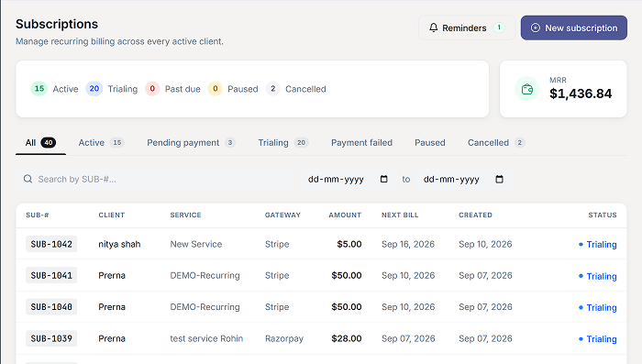The height and width of the screenshot is (364, 642).
Task: Click Trialing status of SUB-1042
Action: tap(598, 245)
